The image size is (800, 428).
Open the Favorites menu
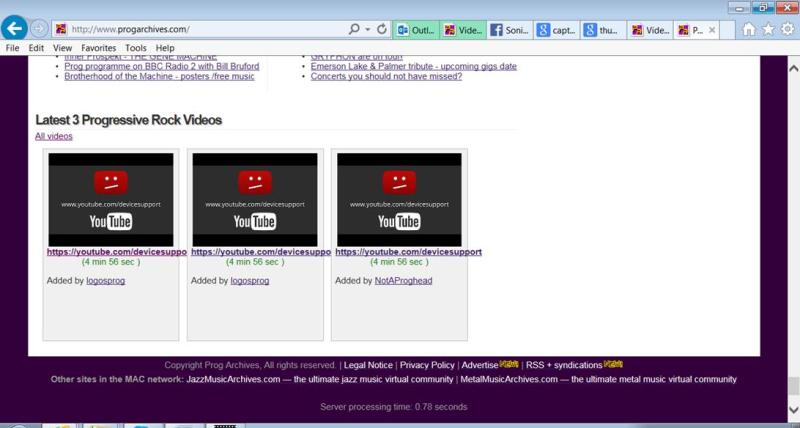pos(98,48)
